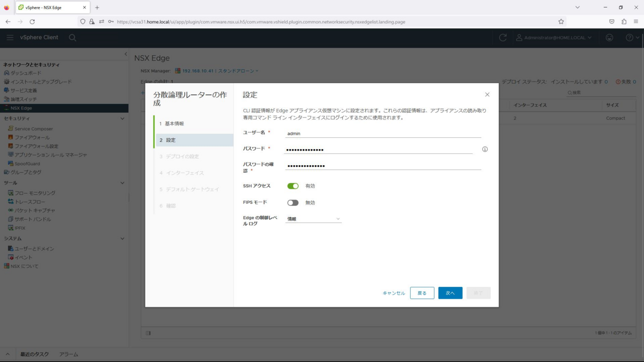Click the Pocket save icon
This screenshot has height=362, width=644.
(611, 21)
